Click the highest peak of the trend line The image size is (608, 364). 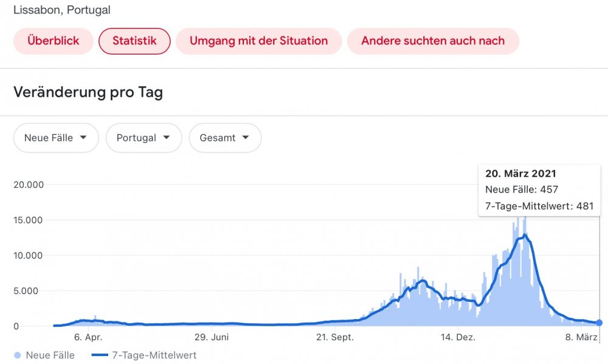(x=525, y=235)
